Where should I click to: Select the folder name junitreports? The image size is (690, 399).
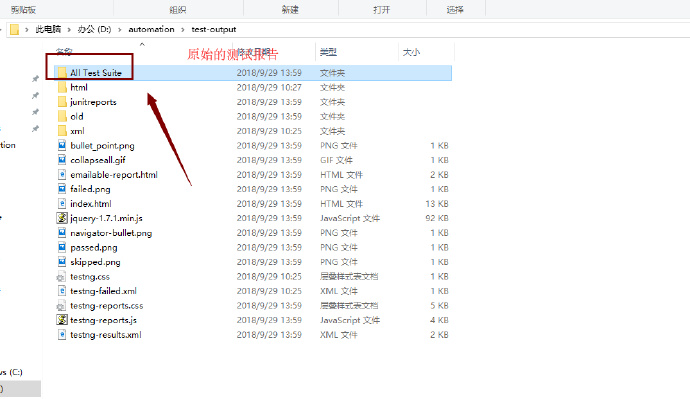pyautogui.click(x=93, y=102)
